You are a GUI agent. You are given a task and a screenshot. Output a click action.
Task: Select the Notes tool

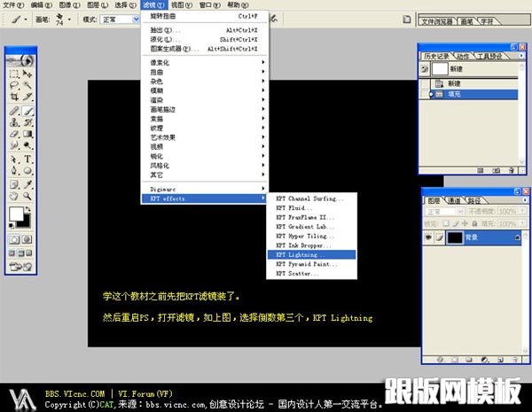pos(14,184)
